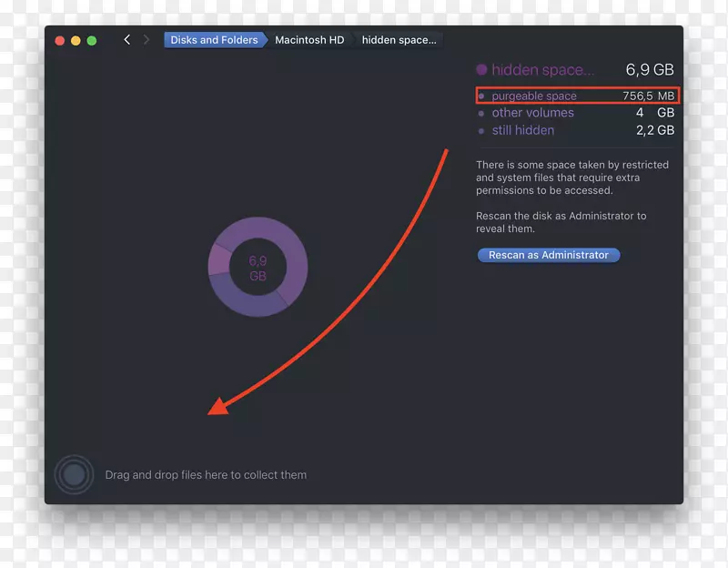Click the forward navigation chevron
The image size is (728, 568).
click(146, 39)
